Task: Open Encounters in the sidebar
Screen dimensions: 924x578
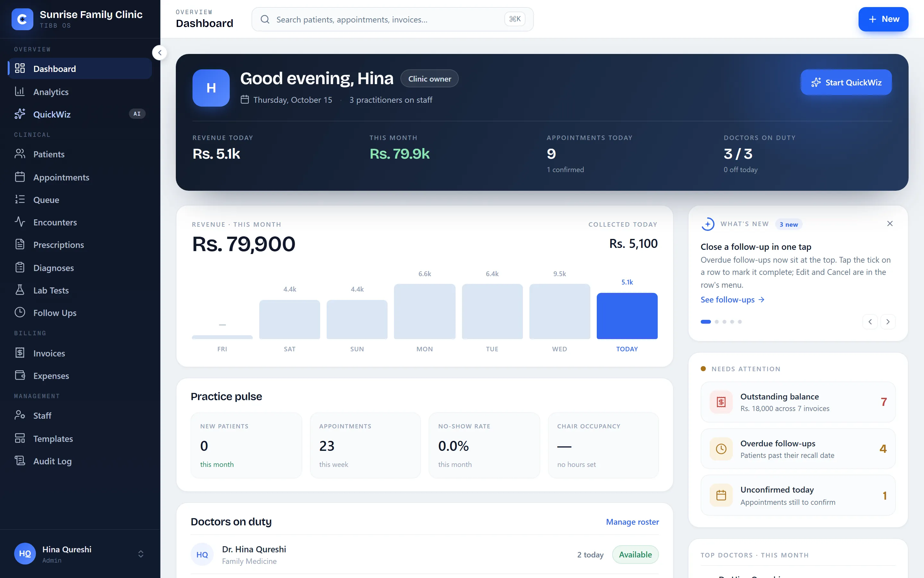Action: point(80,222)
